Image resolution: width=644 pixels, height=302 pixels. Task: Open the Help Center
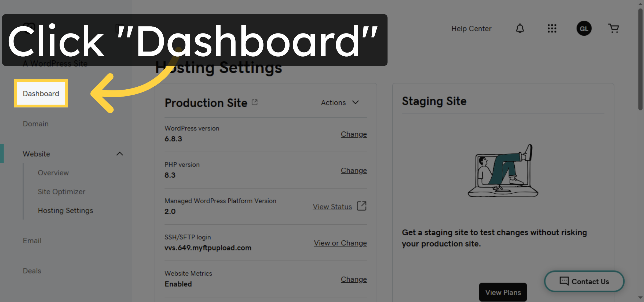471,28
